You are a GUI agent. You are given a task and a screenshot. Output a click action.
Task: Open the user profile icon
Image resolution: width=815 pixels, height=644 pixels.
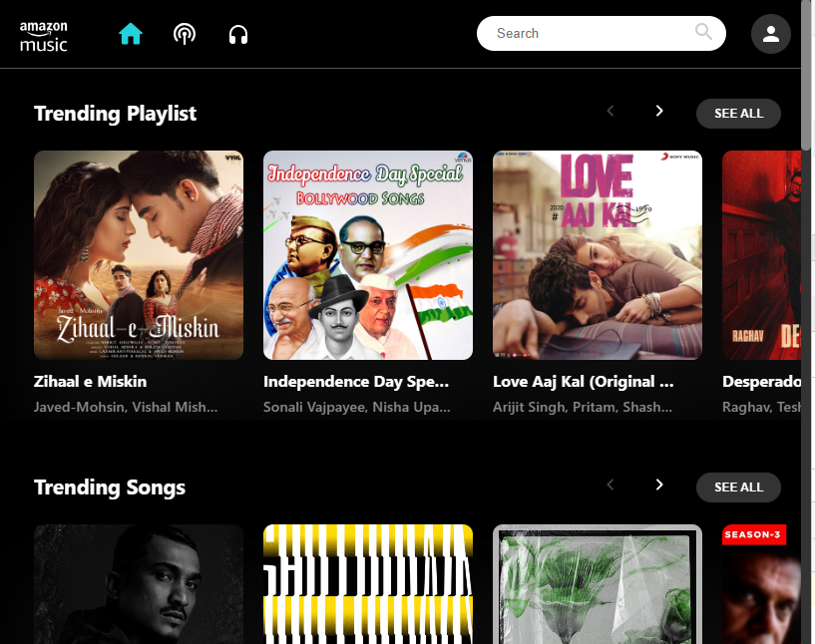pyautogui.click(x=771, y=34)
